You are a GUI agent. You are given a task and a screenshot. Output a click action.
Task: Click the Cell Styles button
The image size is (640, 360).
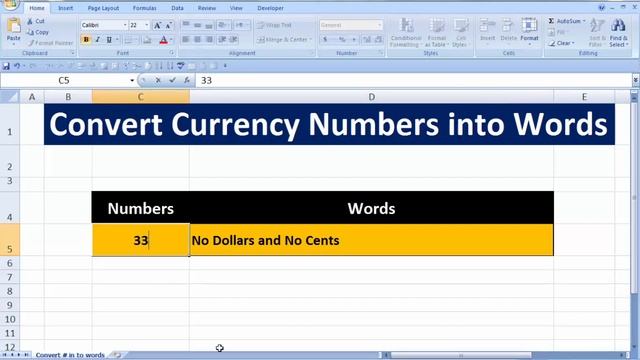tap(460, 33)
